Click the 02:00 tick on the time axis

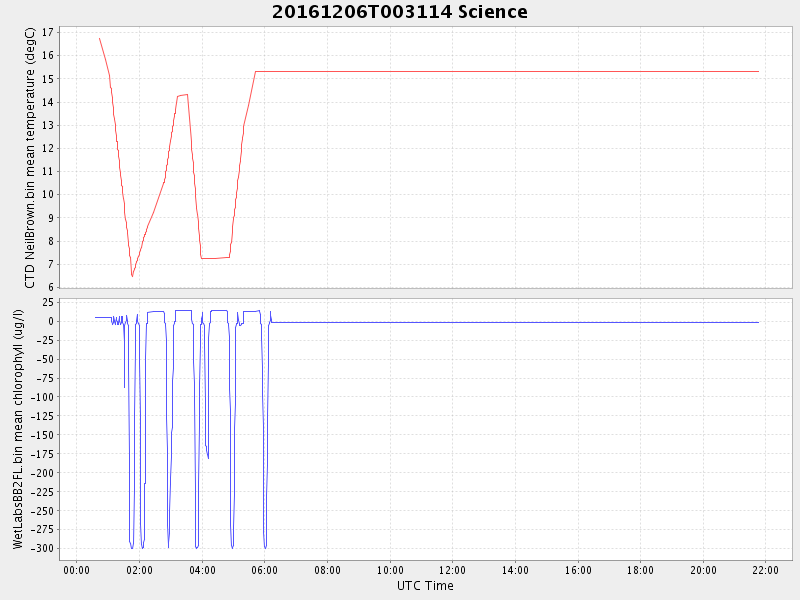pyautogui.click(x=139, y=570)
